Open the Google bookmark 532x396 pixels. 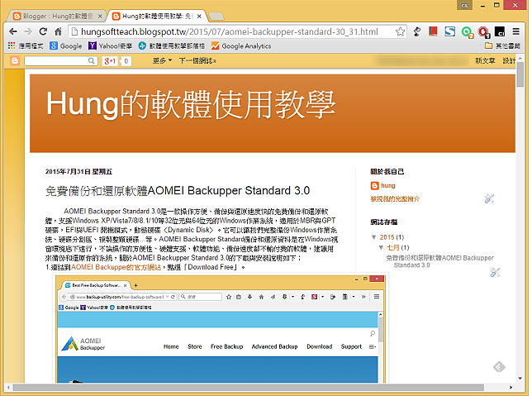pos(66,45)
